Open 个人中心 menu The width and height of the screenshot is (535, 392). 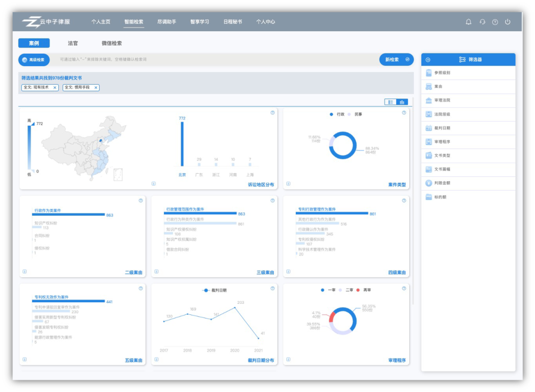click(266, 22)
